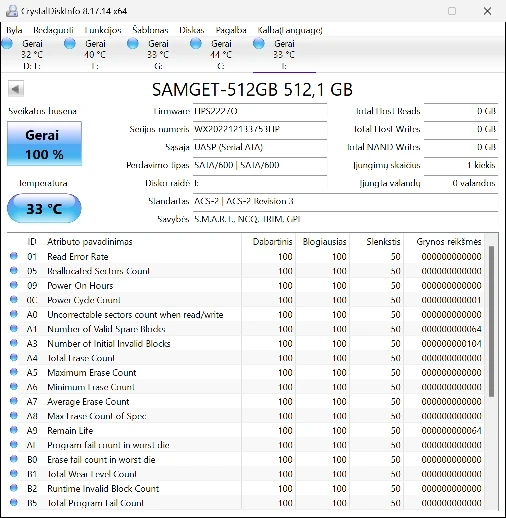Click the attribute list vertical scrollbar
The width and height of the screenshot is (506, 518).
(491, 321)
